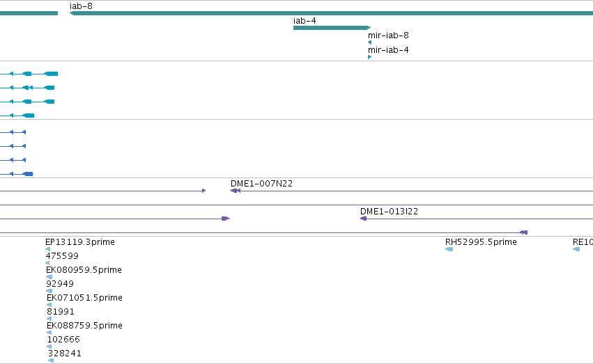Click the EK080959.5prime label
Image resolution: width=593 pixels, height=364 pixels.
tap(84, 270)
